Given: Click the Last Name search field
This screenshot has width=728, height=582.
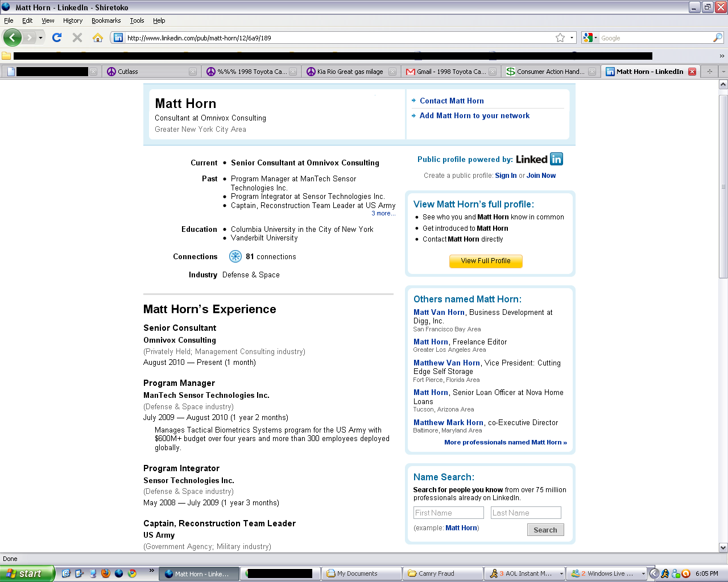Looking at the screenshot, I should coord(526,513).
